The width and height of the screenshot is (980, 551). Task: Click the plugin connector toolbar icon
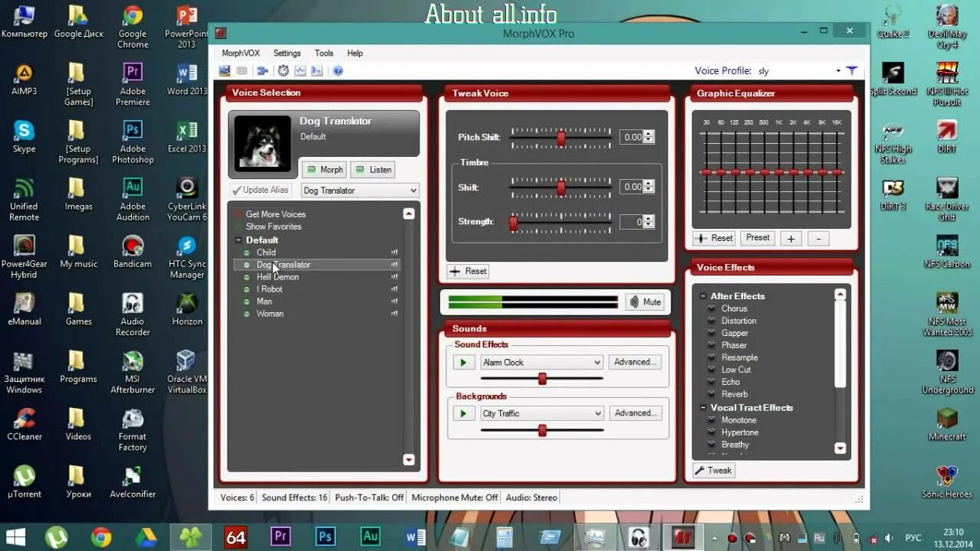click(x=263, y=70)
